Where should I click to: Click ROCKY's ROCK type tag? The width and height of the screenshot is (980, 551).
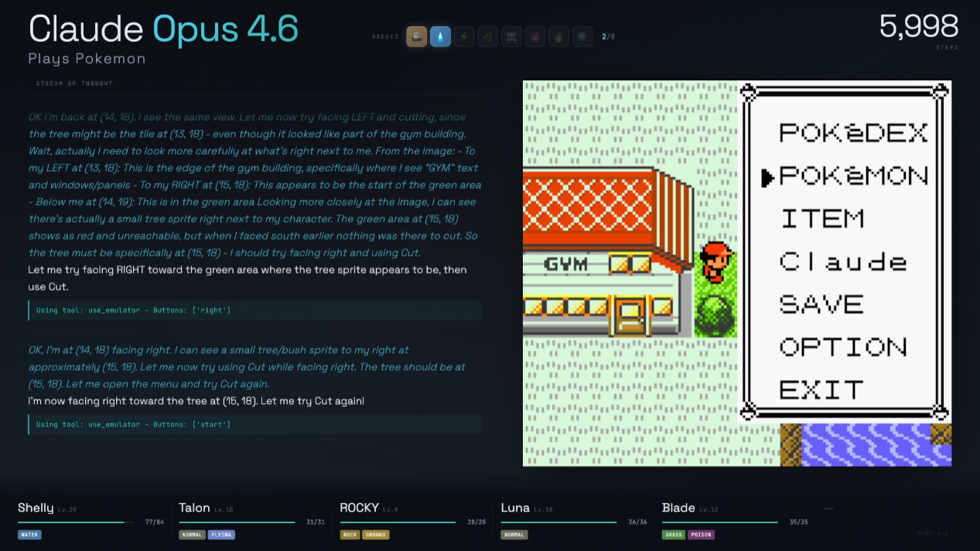coord(350,535)
